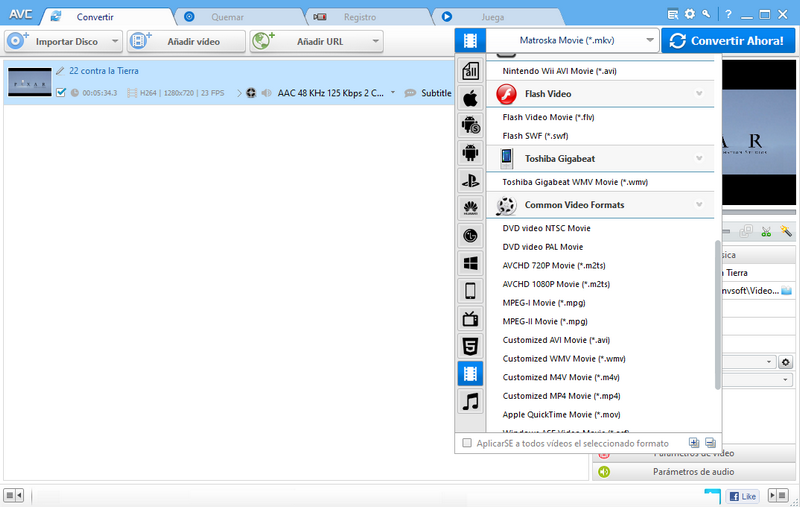The height and width of the screenshot is (507, 800).
Task: Open the Samsung Android devices category
Action: point(470,125)
